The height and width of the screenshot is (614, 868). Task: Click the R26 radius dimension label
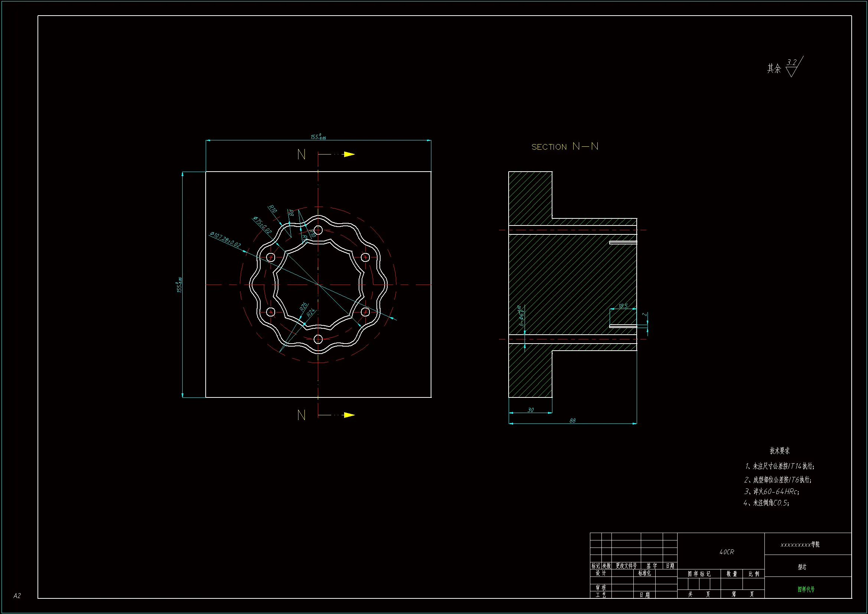pyautogui.click(x=304, y=307)
